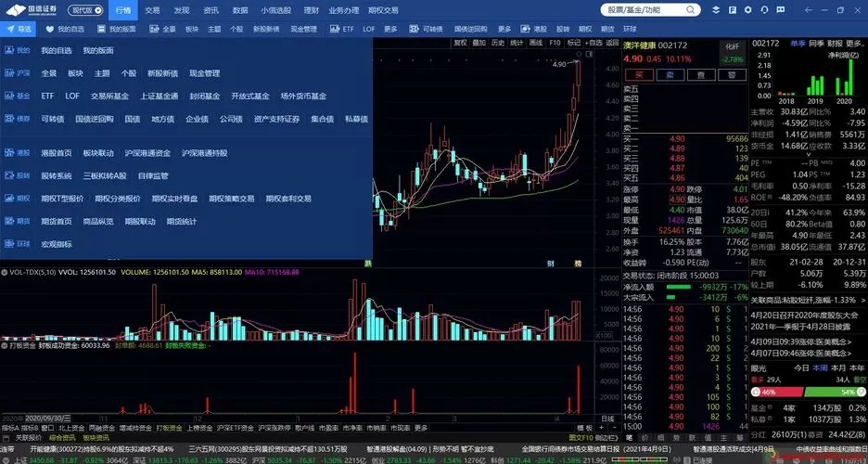
Task: Toggle 叠加 overlay on the chart
Action: click(x=479, y=43)
